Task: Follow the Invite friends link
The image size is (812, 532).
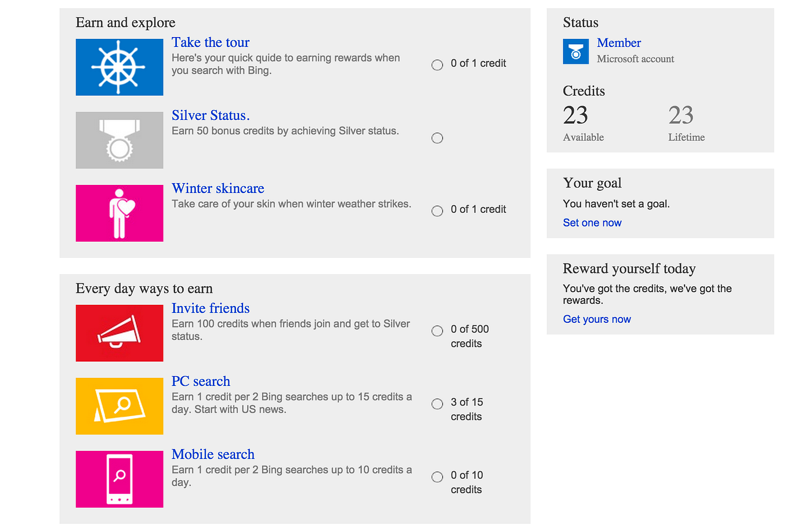Action: [211, 308]
